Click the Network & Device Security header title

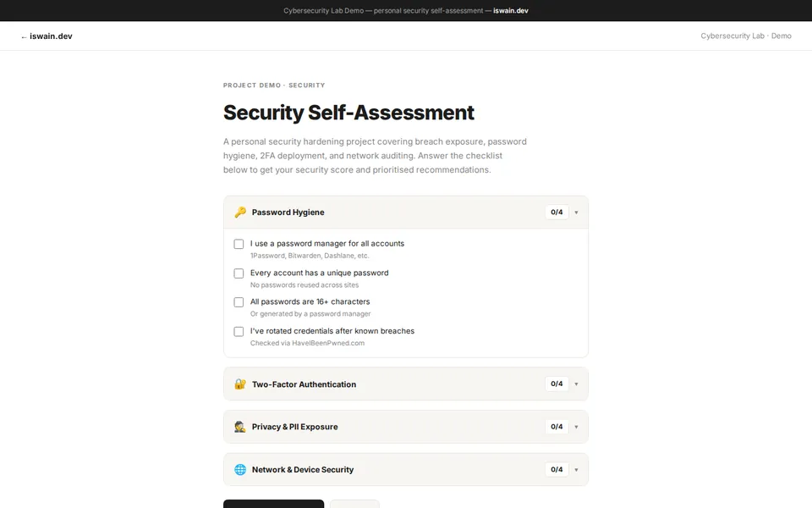tap(303, 470)
